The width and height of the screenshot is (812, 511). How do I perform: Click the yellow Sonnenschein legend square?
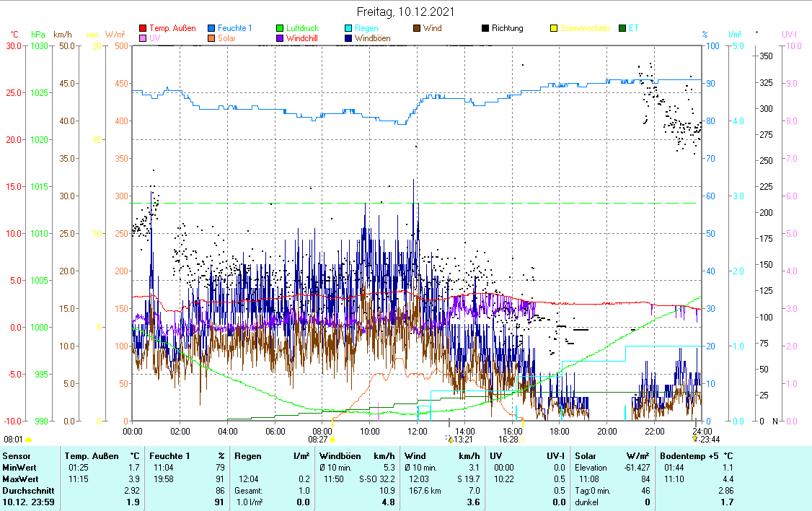(x=554, y=29)
